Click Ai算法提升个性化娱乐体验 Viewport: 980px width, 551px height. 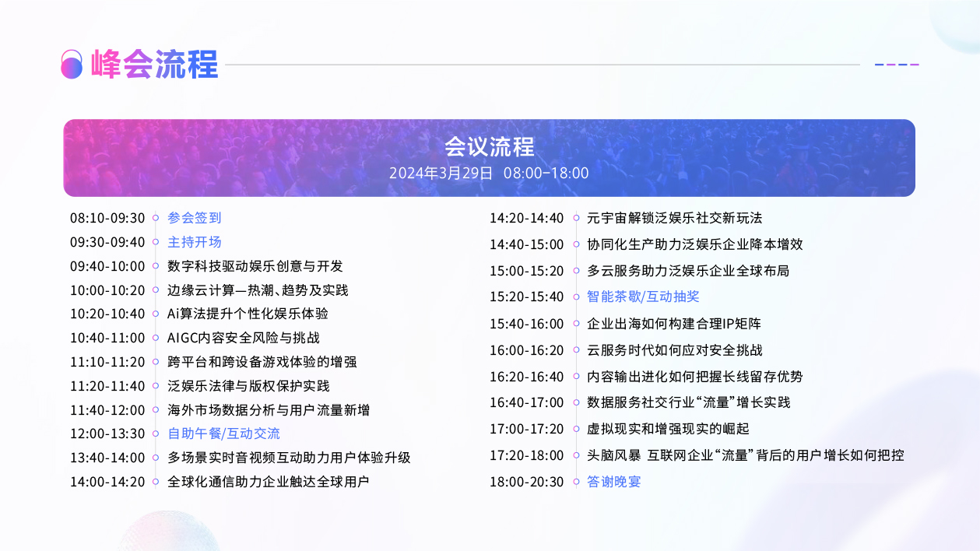click(x=248, y=314)
